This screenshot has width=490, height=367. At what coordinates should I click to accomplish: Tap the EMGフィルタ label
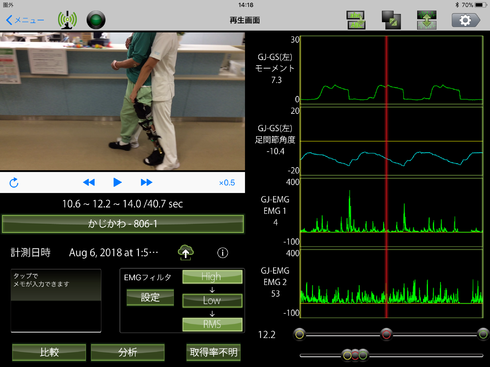coord(148,277)
